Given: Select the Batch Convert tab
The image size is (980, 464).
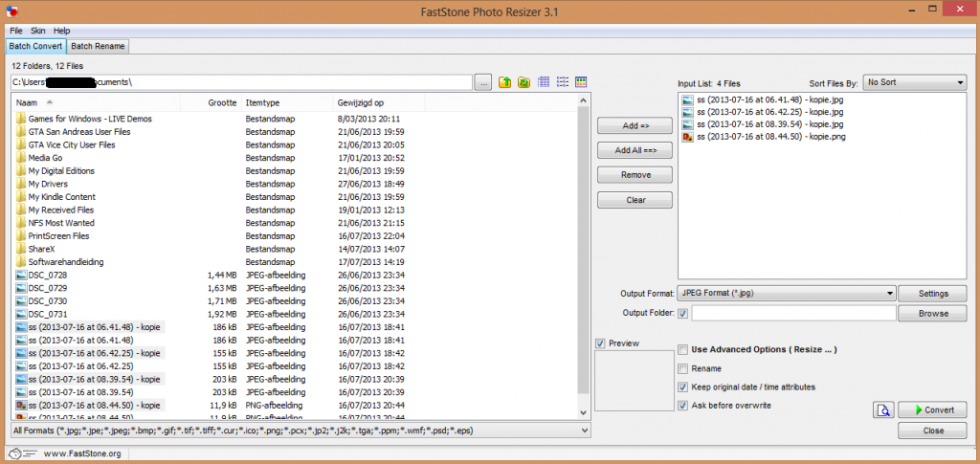Looking at the screenshot, I should (35, 46).
